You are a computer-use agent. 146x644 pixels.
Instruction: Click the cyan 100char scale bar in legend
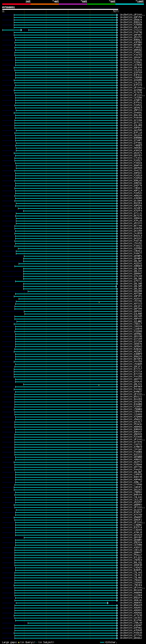(102, 642)
